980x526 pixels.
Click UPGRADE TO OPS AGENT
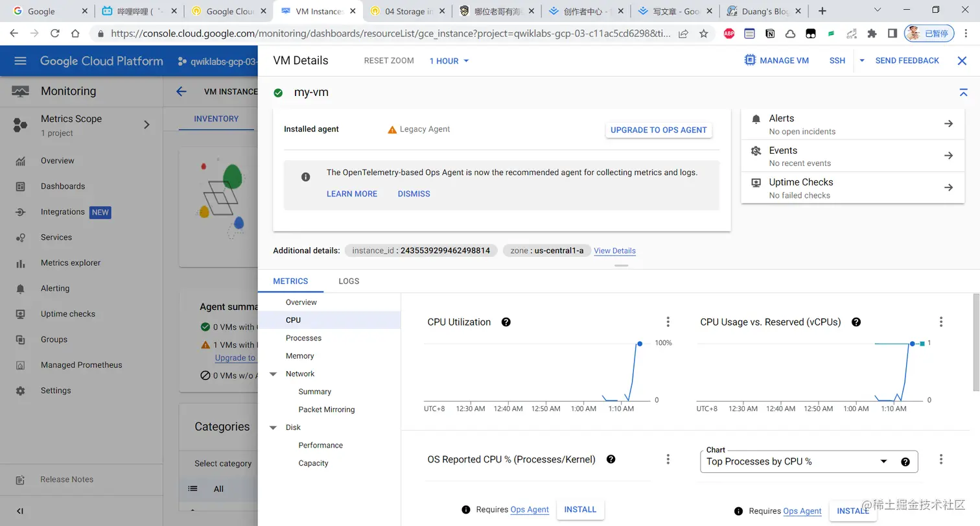tap(659, 130)
